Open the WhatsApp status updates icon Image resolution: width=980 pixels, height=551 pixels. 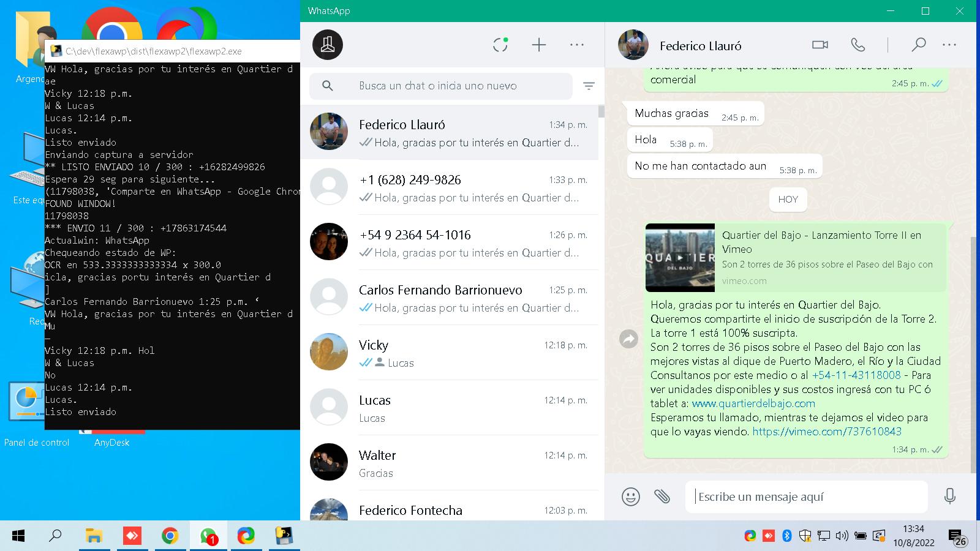[x=500, y=45]
